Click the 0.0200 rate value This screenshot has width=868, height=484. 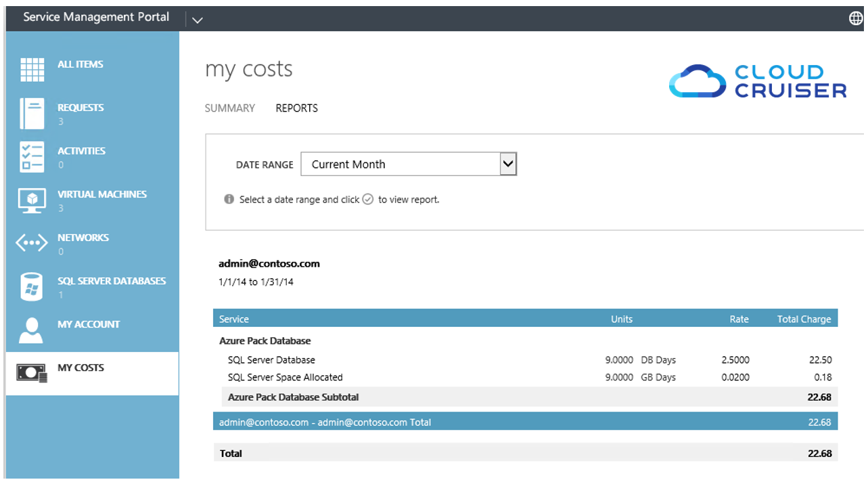pyautogui.click(x=735, y=377)
